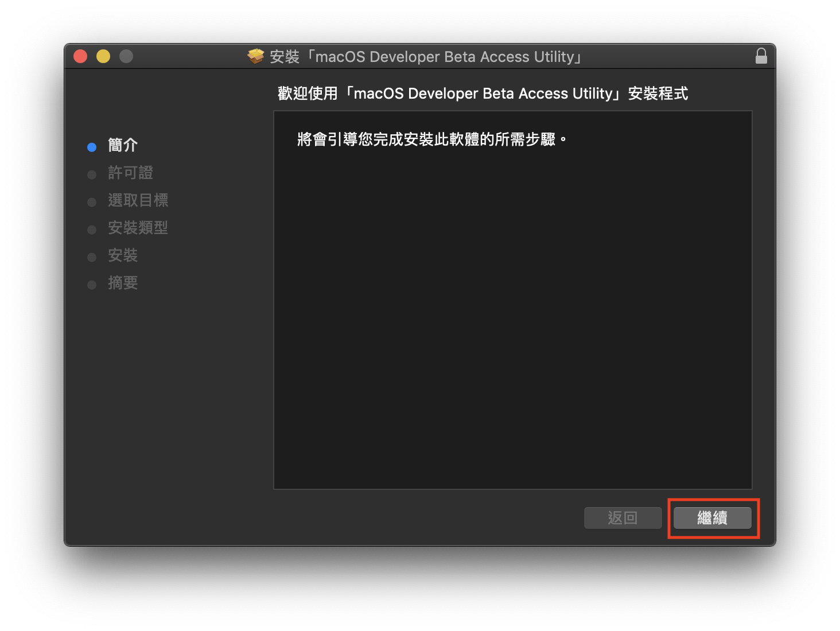Select the 安裝類型 step in sidebar
840x631 pixels.
138,228
